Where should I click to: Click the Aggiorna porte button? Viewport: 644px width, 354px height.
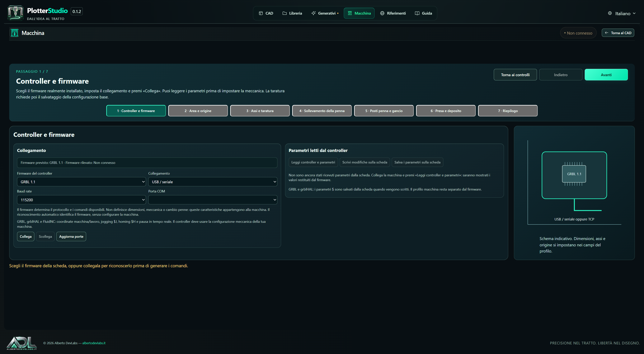coord(71,237)
